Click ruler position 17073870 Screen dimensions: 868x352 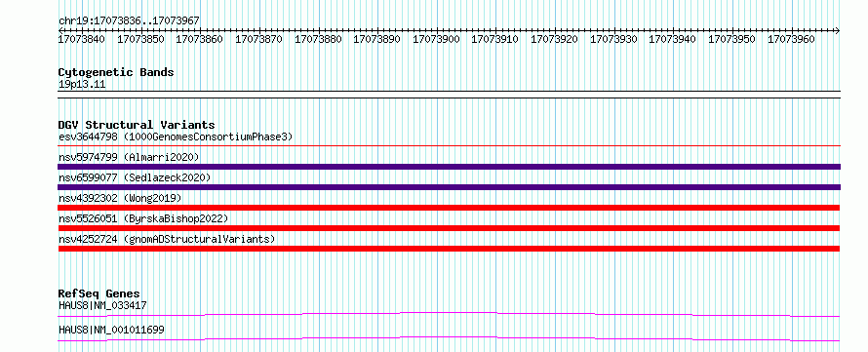coord(259,39)
